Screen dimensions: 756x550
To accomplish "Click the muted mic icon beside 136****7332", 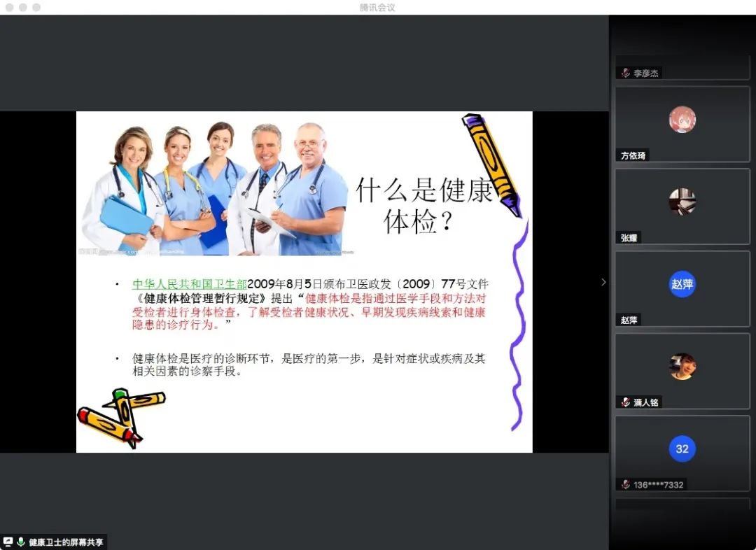I will pos(625,484).
